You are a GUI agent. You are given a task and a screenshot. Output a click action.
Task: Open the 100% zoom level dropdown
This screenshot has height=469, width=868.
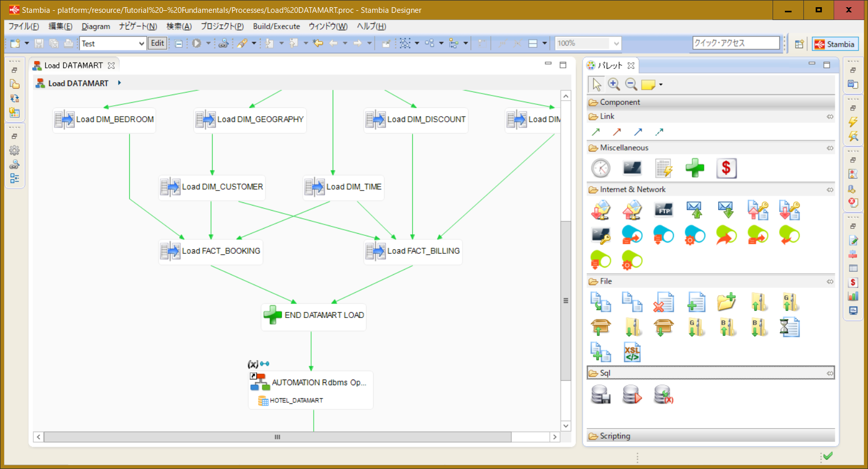coord(616,44)
